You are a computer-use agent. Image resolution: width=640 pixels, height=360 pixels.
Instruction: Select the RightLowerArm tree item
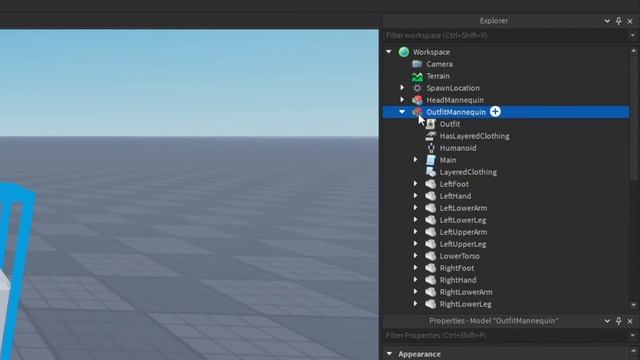point(466,292)
